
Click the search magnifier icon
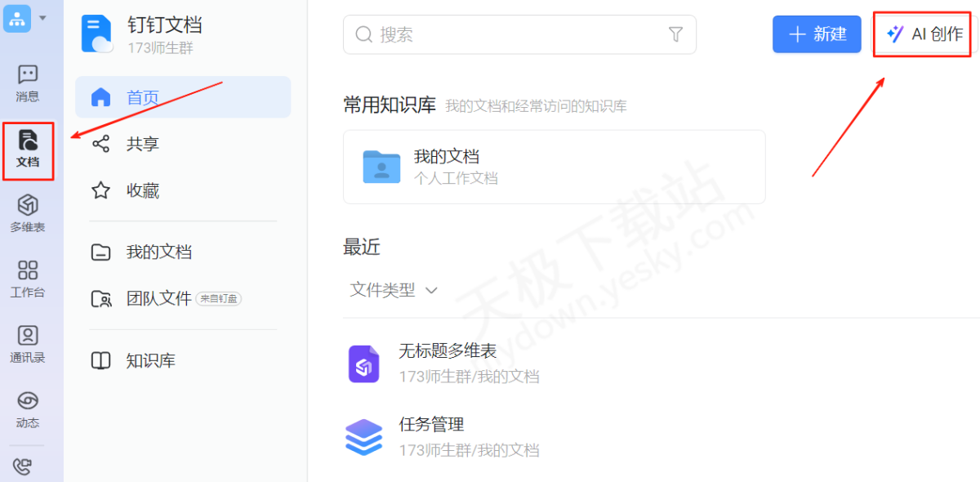[364, 34]
